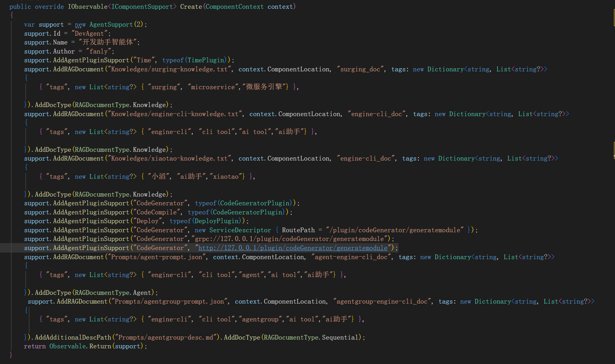The width and height of the screenshot is (615, 364).
Task: Click the ServiceDescriptor class name
Action: (240, 230)
